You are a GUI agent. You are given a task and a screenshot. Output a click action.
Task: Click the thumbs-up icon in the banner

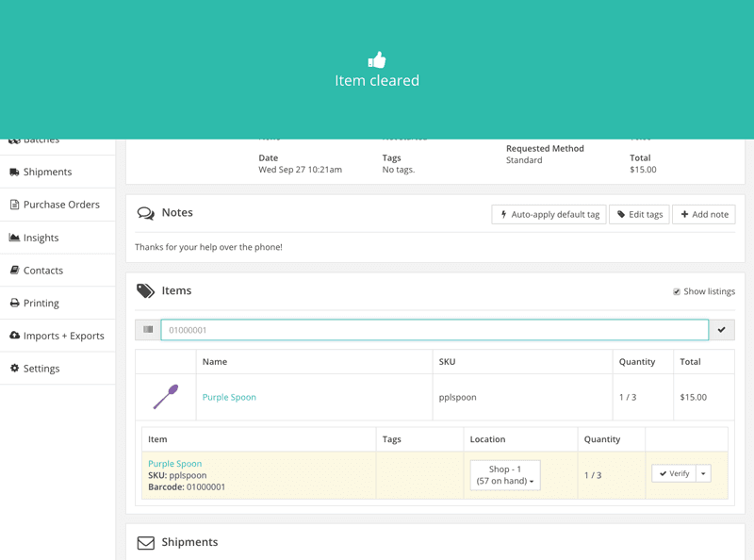376,60
